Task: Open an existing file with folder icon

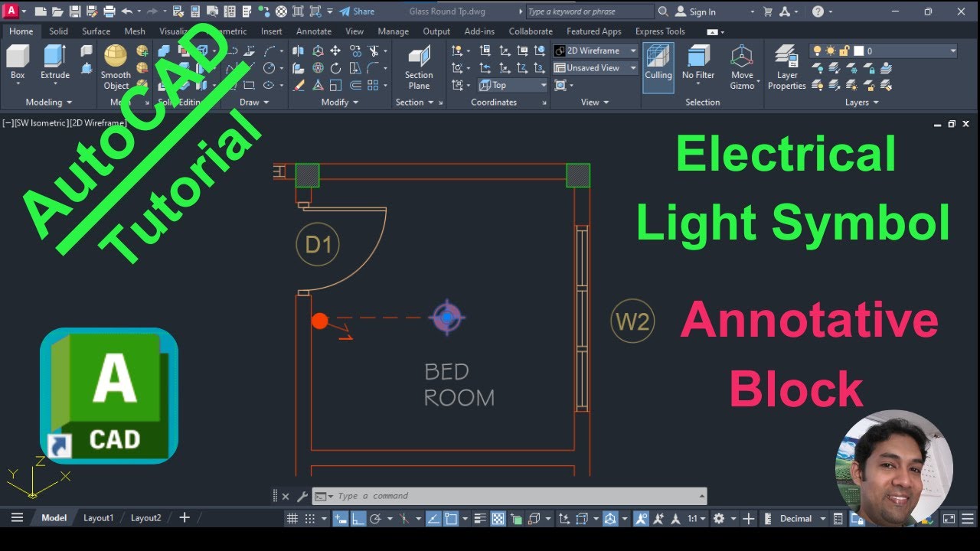Action: [x=57, y=11]
